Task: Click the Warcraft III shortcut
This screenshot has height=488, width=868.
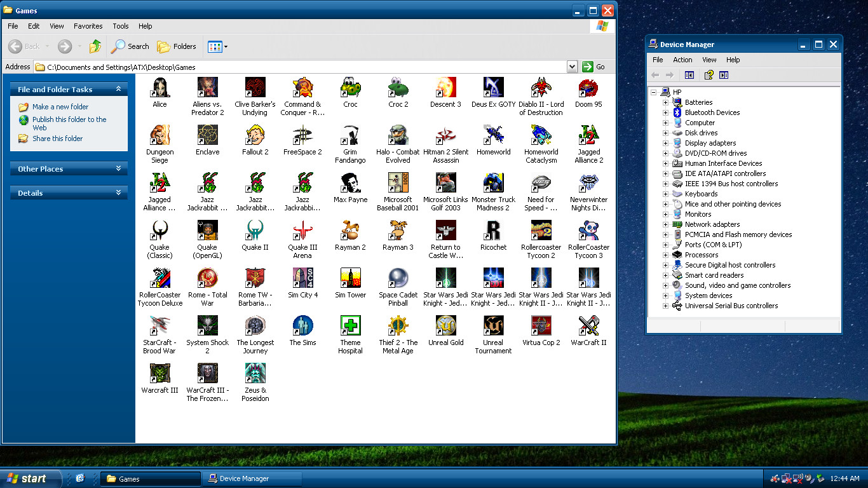Action: coord(159,374)
